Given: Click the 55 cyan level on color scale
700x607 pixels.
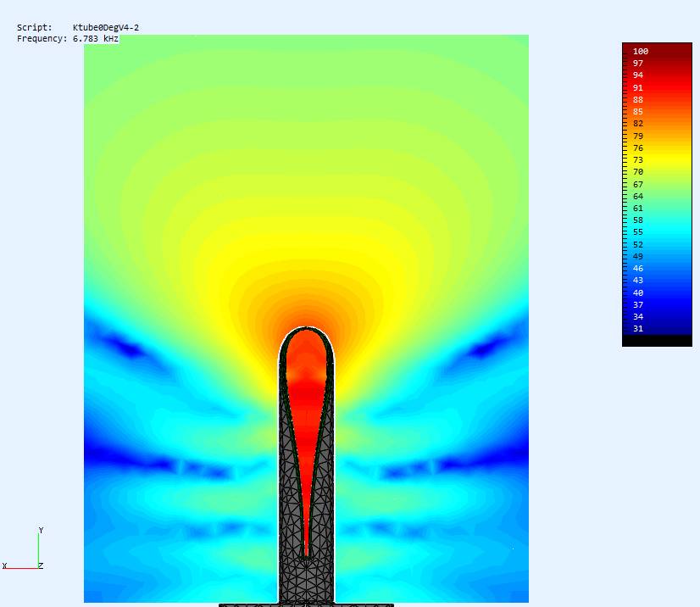Looking at the screenshot, I should coord(638,232).
